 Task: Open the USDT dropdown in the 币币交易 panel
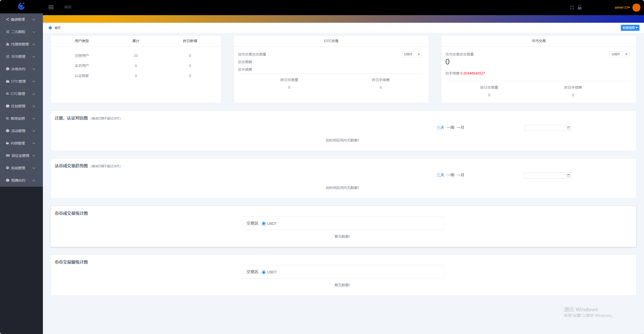619,54
